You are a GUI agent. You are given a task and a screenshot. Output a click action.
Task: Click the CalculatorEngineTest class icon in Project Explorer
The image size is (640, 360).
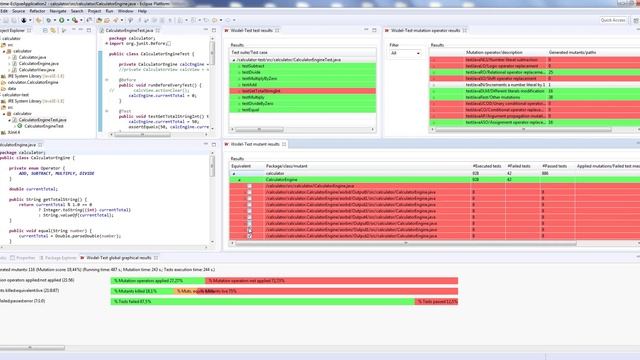[20, 126]
